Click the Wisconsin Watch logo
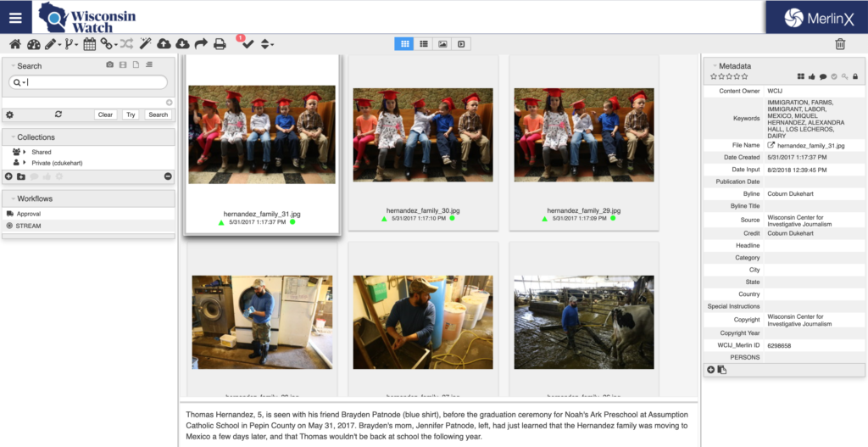This screenshot has width=868, height=447. tap(87, 17)
